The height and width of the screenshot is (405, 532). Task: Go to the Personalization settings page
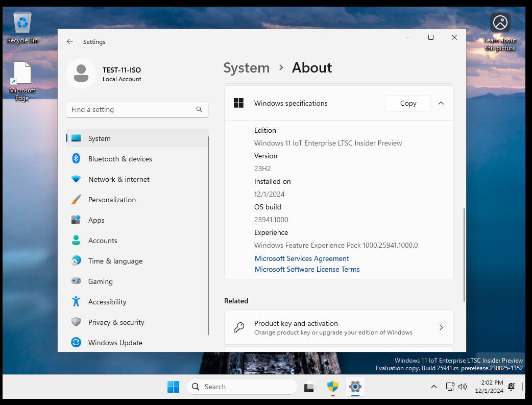click(x=137, y=199)
